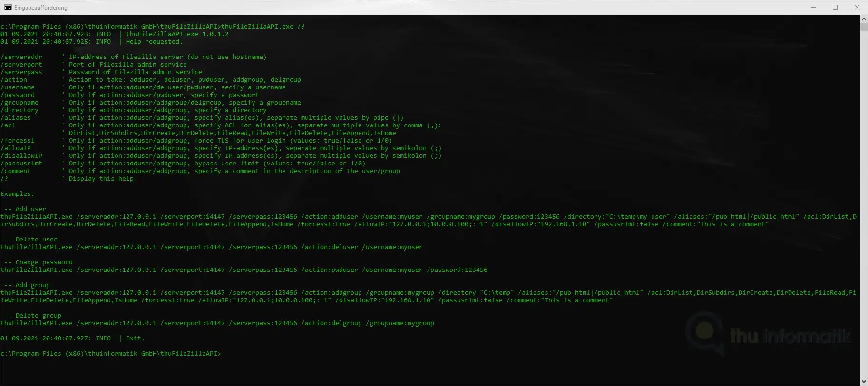Image resolution: width=868 pixels, height=386 pixels.
Task: Click the 'Eingabeaufforderung' window title text
Action: [x=41, y=8]
